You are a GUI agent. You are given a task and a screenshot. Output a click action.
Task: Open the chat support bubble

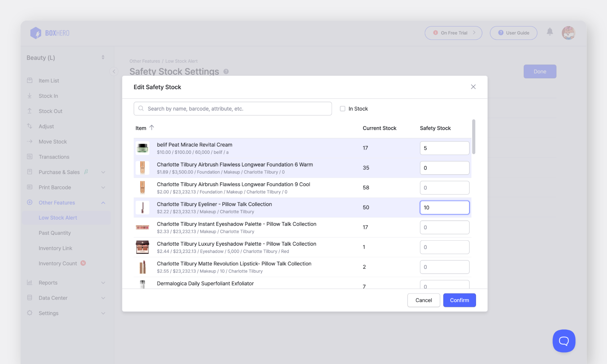[x=564, y=341]
